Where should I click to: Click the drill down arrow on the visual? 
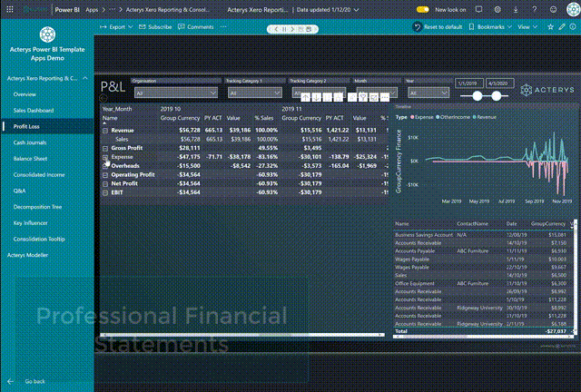coord(317,97)
